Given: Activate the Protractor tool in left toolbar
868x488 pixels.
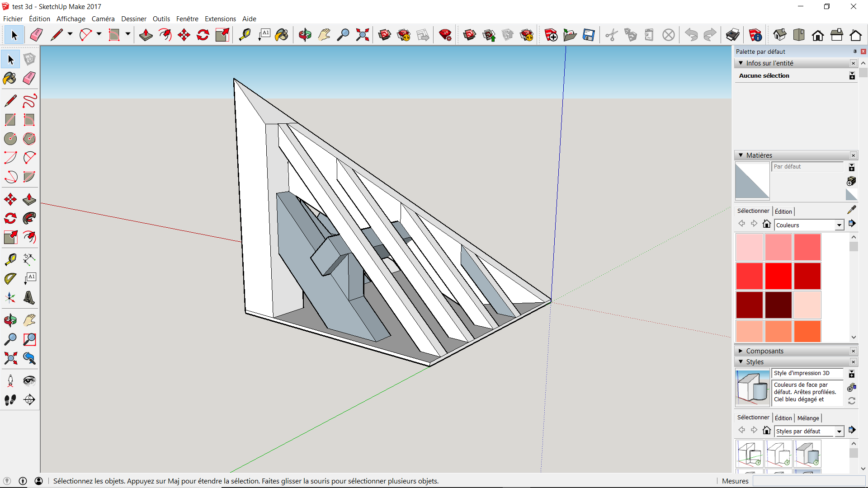Looking at the screenshot, I should point(10,279).
